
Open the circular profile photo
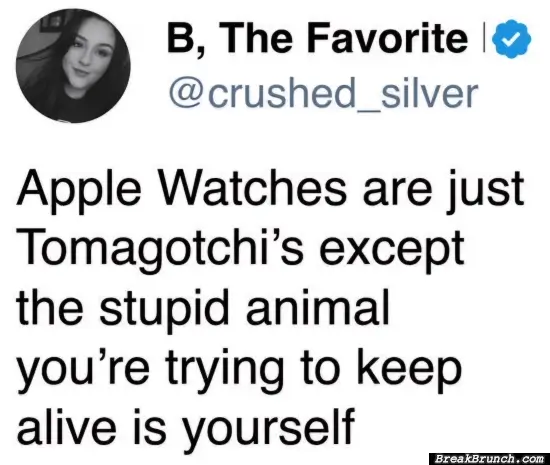[73, 66]
